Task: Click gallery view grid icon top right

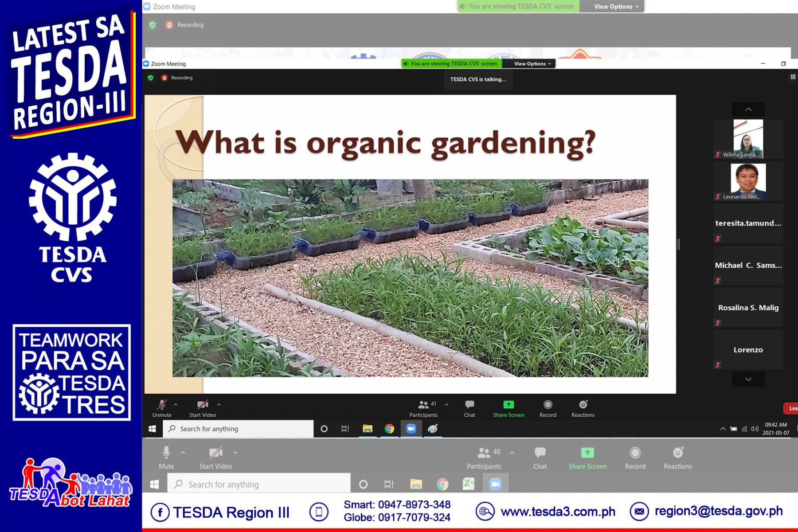Action: tap(793, 77)
